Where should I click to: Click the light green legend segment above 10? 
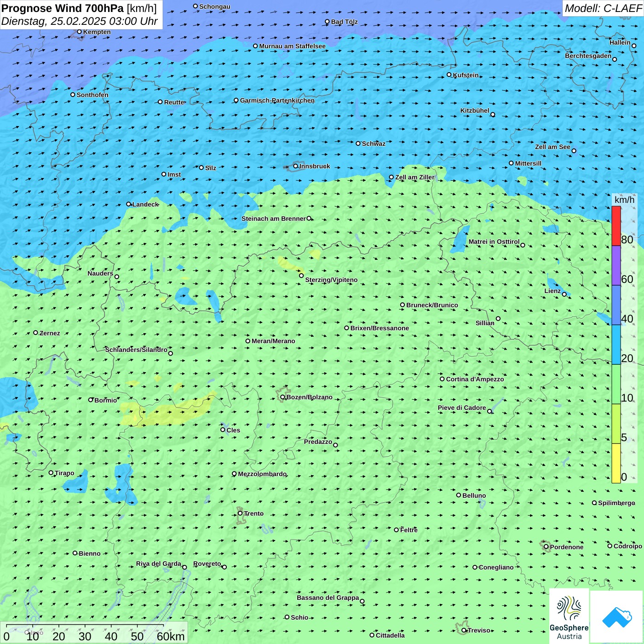coord(616,384)
